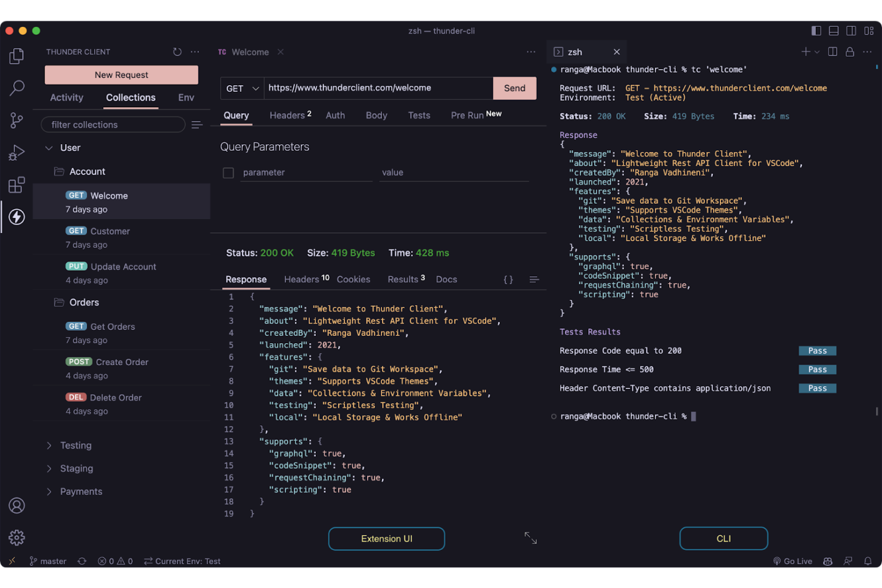Open the Manage gear icon
The image size is (882, 588).
[x=17, y=538]
